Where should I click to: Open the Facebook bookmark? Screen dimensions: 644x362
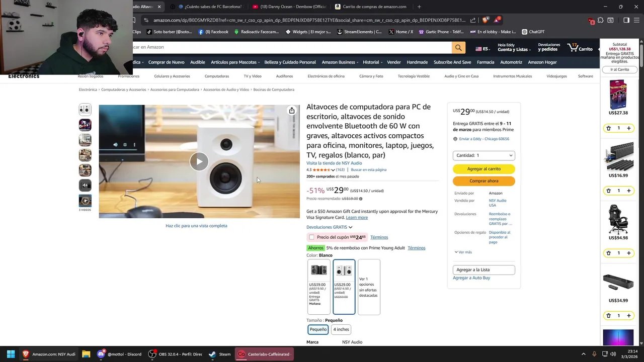pyautogui.click(x=213, y=32)
